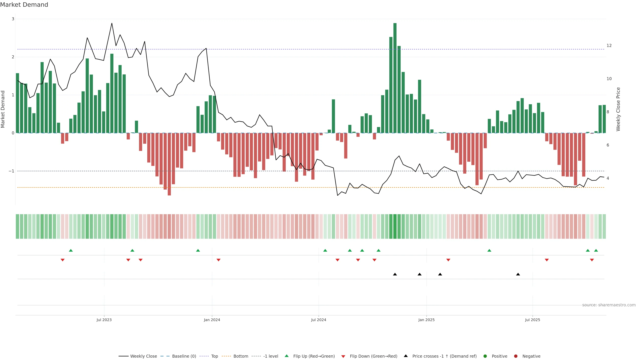644x362 pixels.
Task: Click the Positive green circle legend icon
Action: 485,356
